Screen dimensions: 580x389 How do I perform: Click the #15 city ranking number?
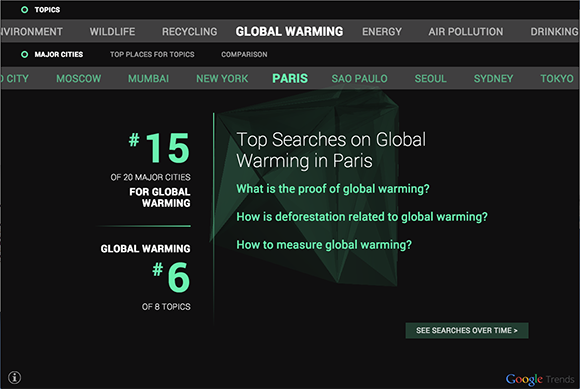159,148
